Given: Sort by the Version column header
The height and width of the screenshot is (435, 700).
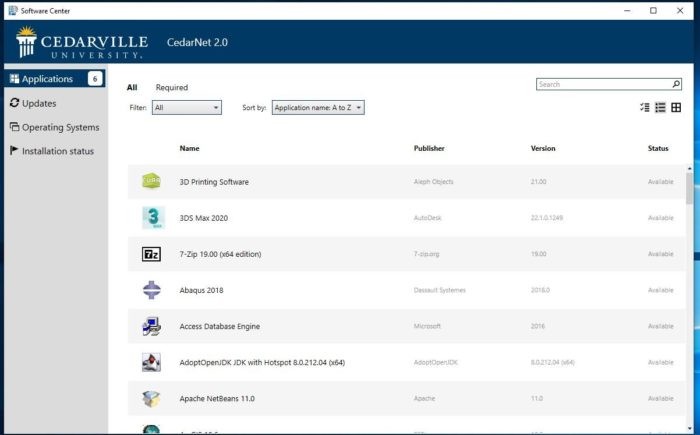Looking at the screenshot, I should coord(543,148).
